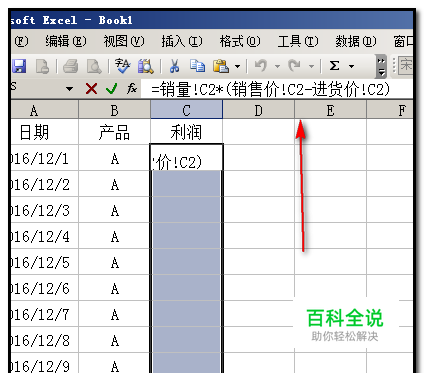Click the date cell 16/12/5
The width and height of the screenshot is (424, 373).
[45, 262]
